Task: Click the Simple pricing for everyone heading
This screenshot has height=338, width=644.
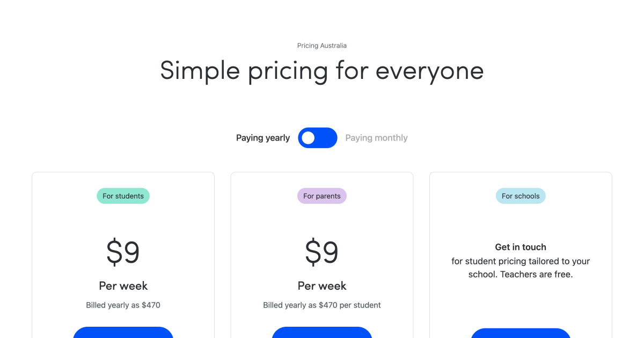Action: point(322,70)
